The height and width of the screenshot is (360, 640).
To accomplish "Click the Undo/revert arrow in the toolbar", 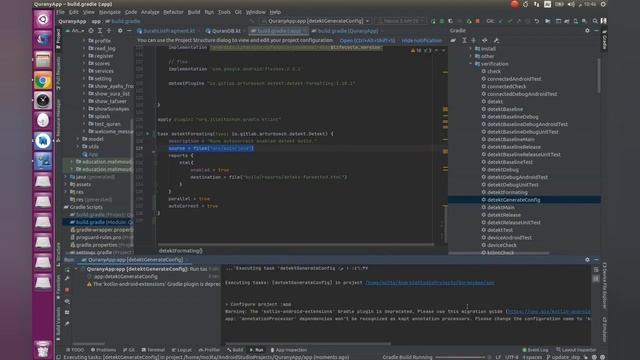I will point(536,21).
